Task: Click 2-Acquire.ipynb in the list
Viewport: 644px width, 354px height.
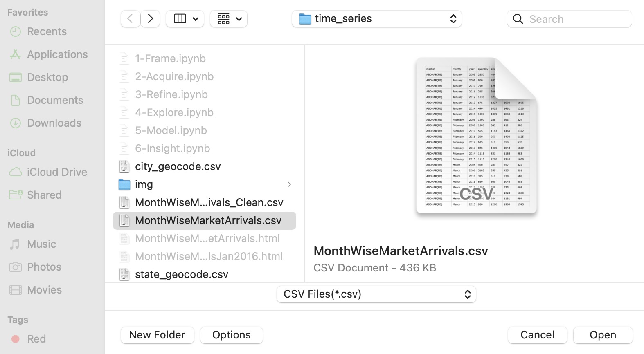Action: tap(174, 76)
